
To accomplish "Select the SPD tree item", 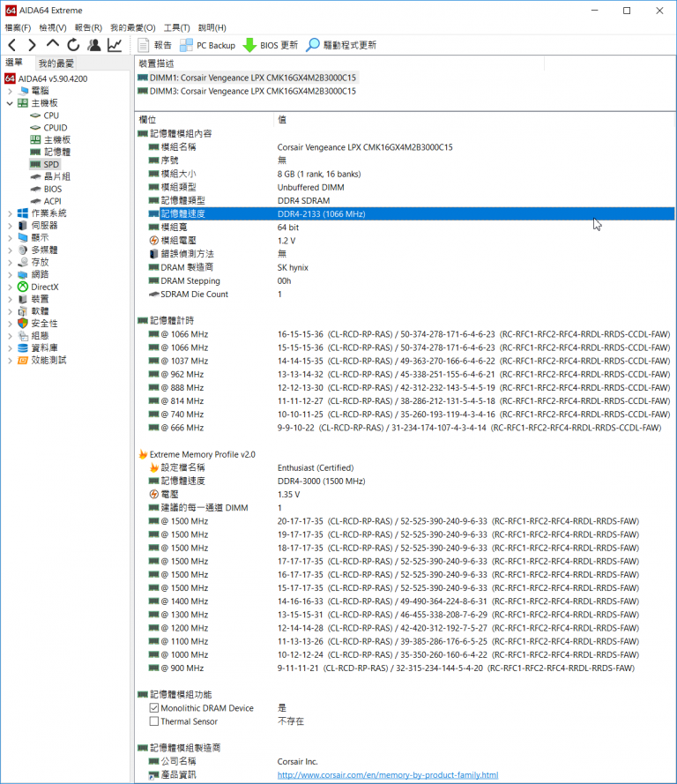I will (x=51, y=165).
